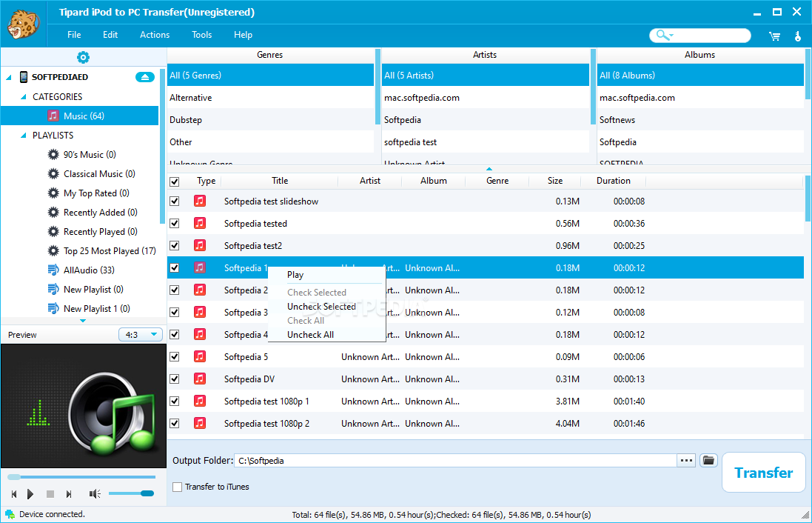The width and height of the screenshot is (812, 523).
Task: Open the Classical Music smart playlist
Action: (99, 173)
